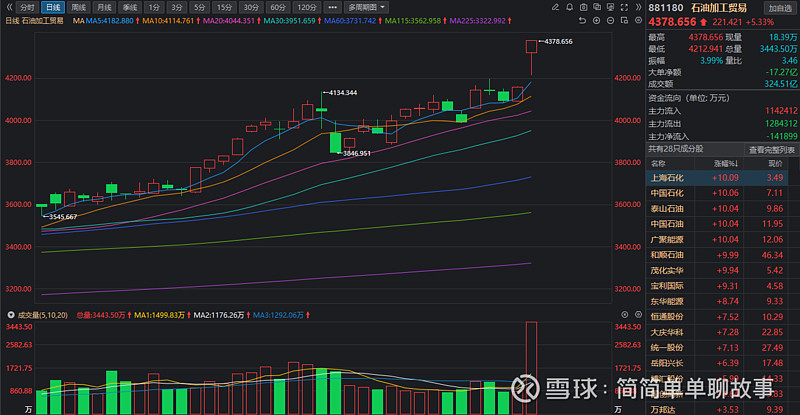Click the MA30 indicator label
Viewport: 800px width, 415px height.
[x=291, y=21]
